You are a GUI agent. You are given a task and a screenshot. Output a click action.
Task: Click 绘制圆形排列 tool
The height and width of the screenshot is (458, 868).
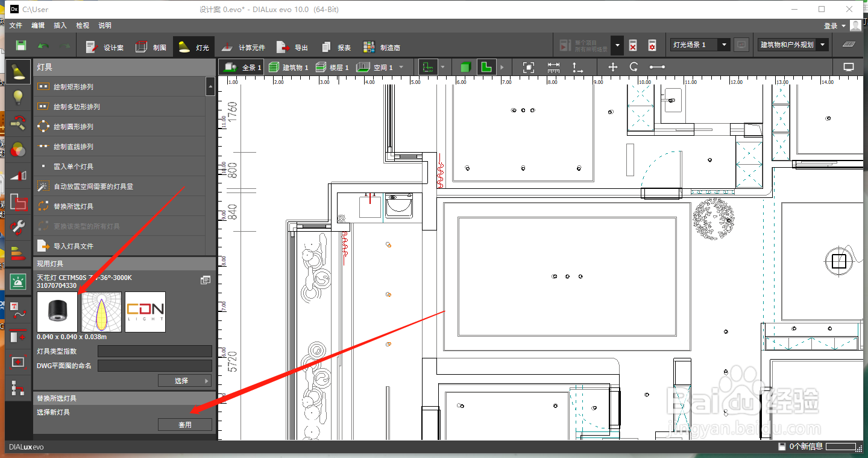[119, 127]
